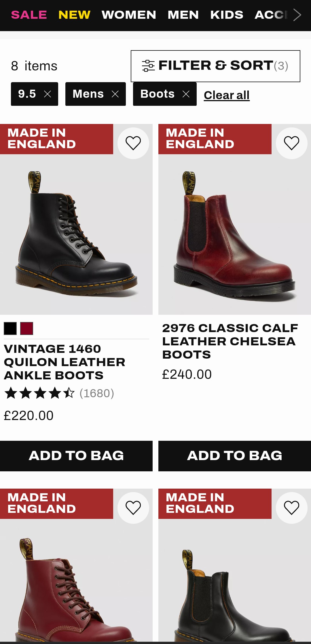Go to the NEW arrivals tab

tap(74, 15)
